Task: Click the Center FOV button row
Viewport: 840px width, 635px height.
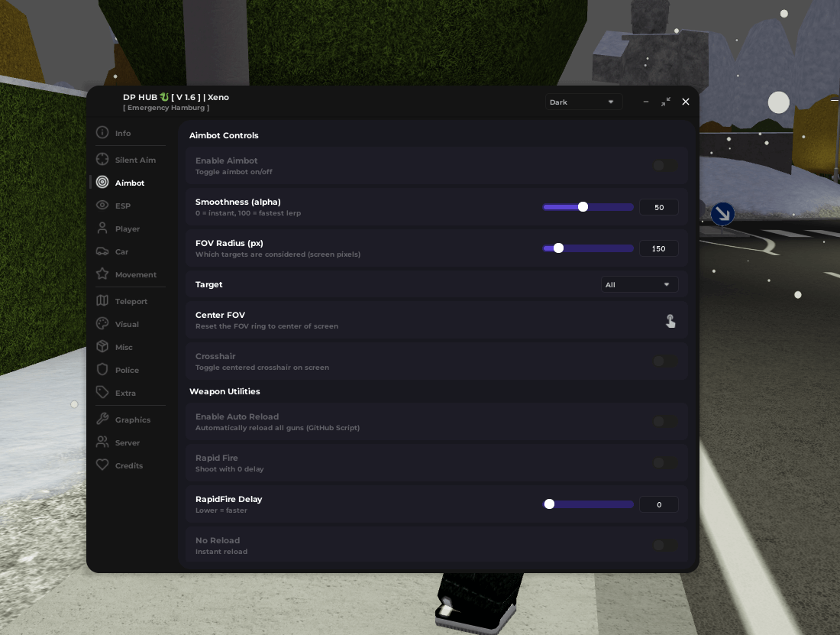Action: [436, 320]
